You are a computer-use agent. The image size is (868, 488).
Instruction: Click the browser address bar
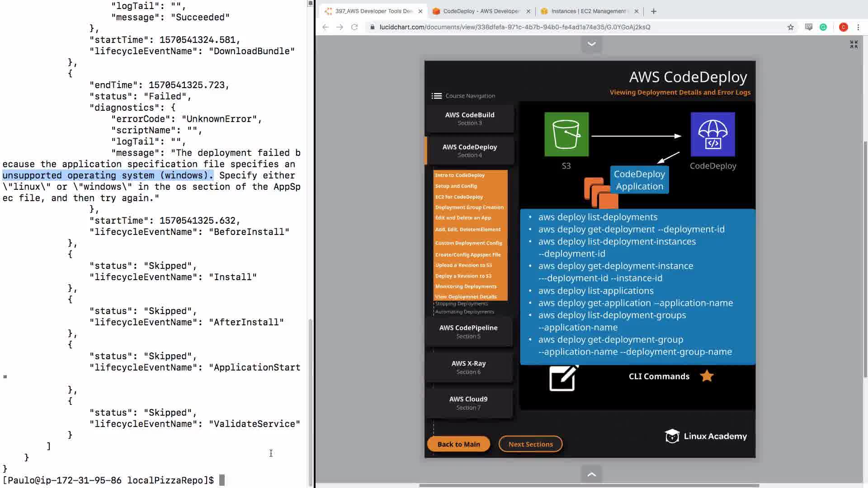[514, 27]
